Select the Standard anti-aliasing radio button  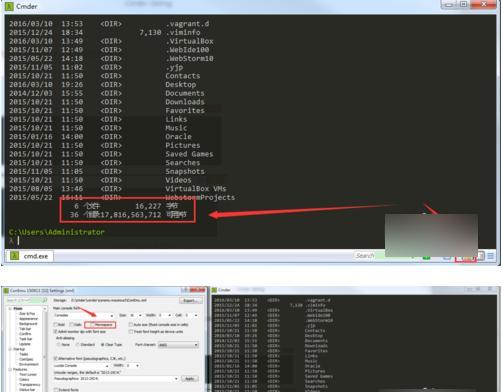78,345
